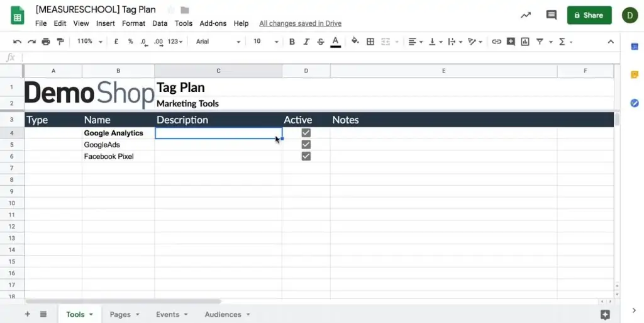Insert chart icon in toolbar
The width and height of the screenshot is (644, 323).
pyautogui.click(x=525, y=42)
